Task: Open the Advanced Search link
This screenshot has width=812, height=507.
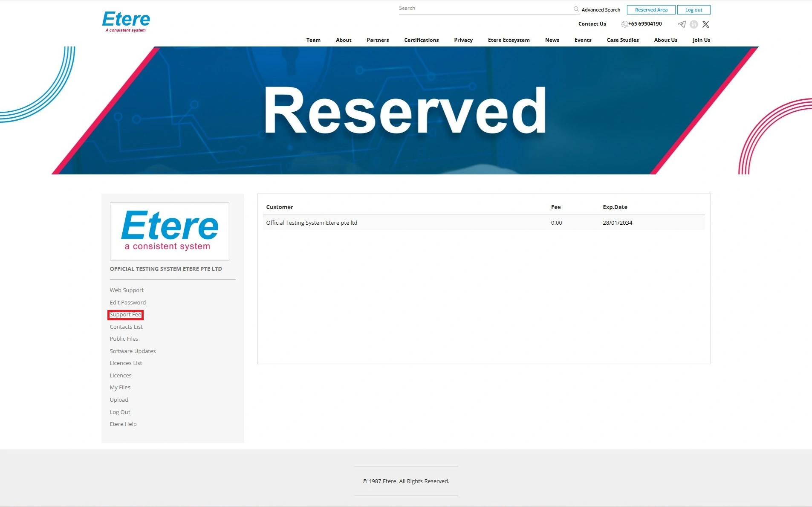Action: [x=601, y=10]
